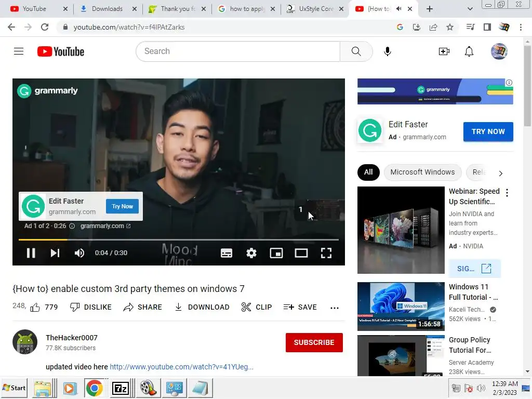Open the NVIDIA webinar ad thumbnail
Screen dimensions: 532x399
401,230
